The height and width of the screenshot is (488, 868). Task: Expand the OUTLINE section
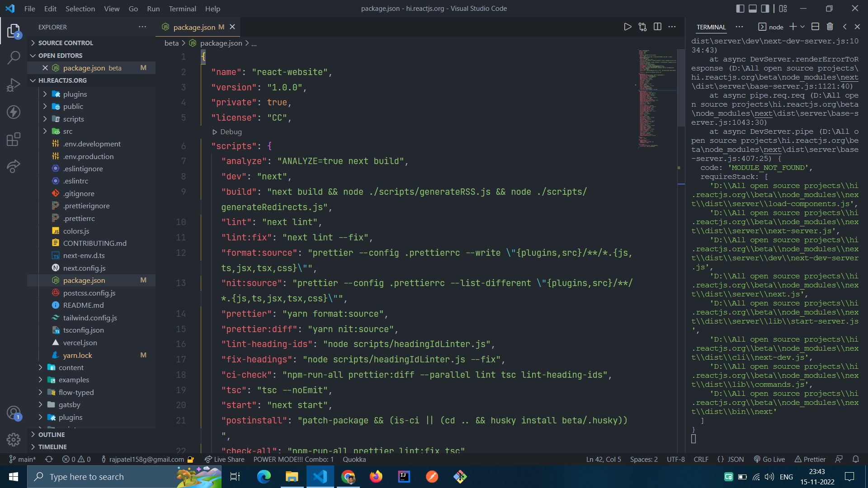tap(52, 435)
